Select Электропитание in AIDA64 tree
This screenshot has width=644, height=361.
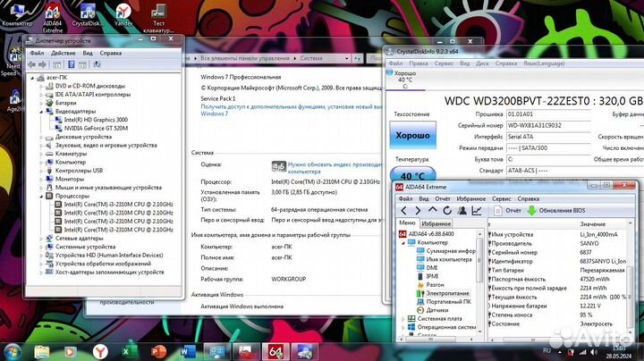(x=447, y=293)
